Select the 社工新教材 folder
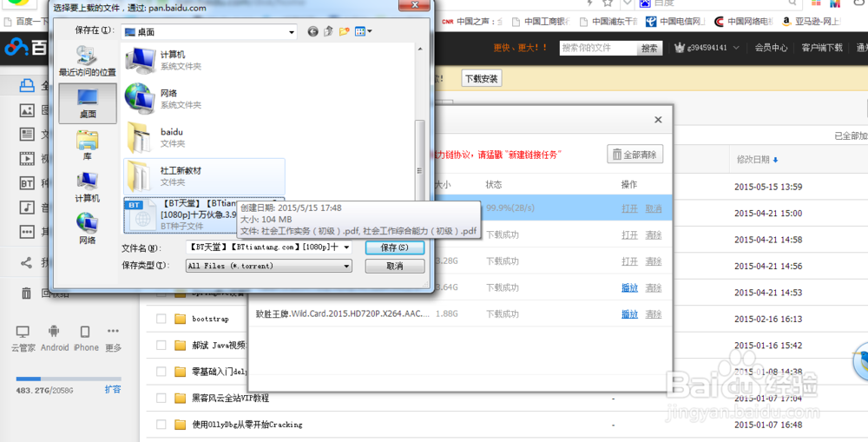 204,176
